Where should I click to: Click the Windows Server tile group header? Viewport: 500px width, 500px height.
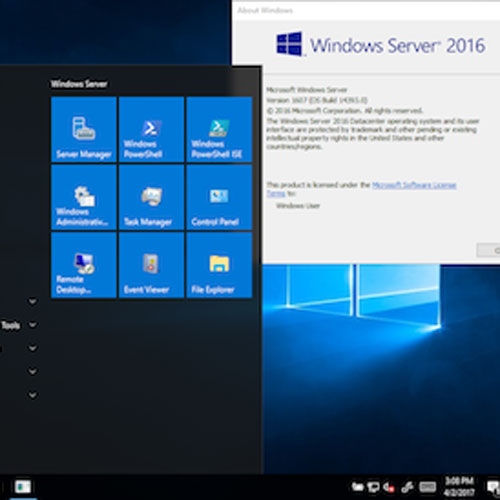(x=79, y=84)
